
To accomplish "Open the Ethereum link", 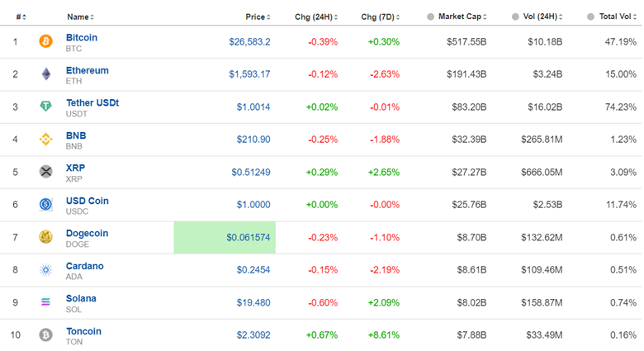I will click(x=88, y=70).
